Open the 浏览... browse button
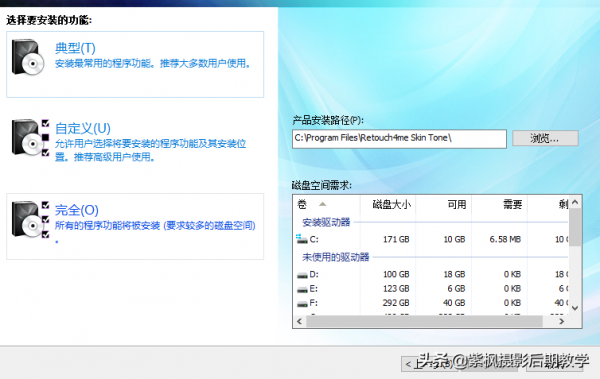Screen dimensions: 600x379 (x=545, y=138)
